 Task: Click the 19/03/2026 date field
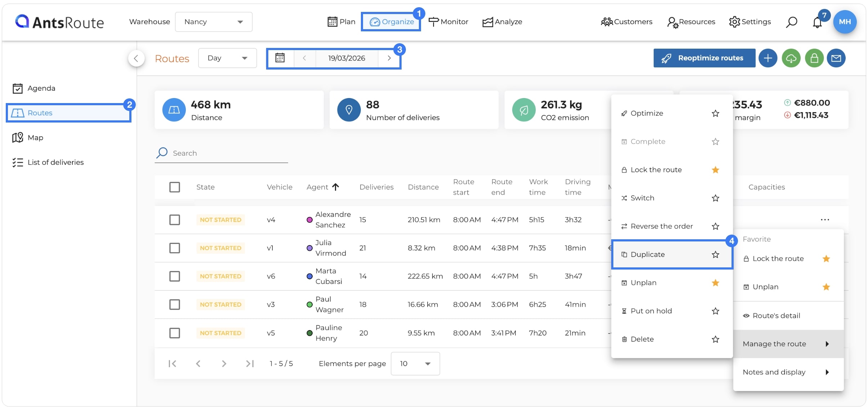pos(346,58)
